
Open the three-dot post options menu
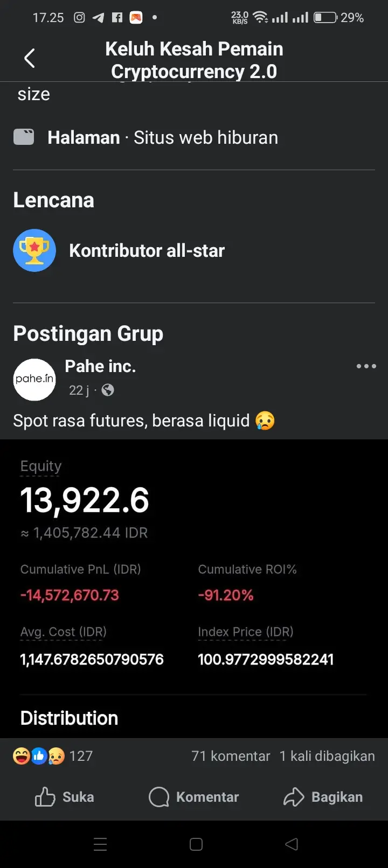coord(366,366)
